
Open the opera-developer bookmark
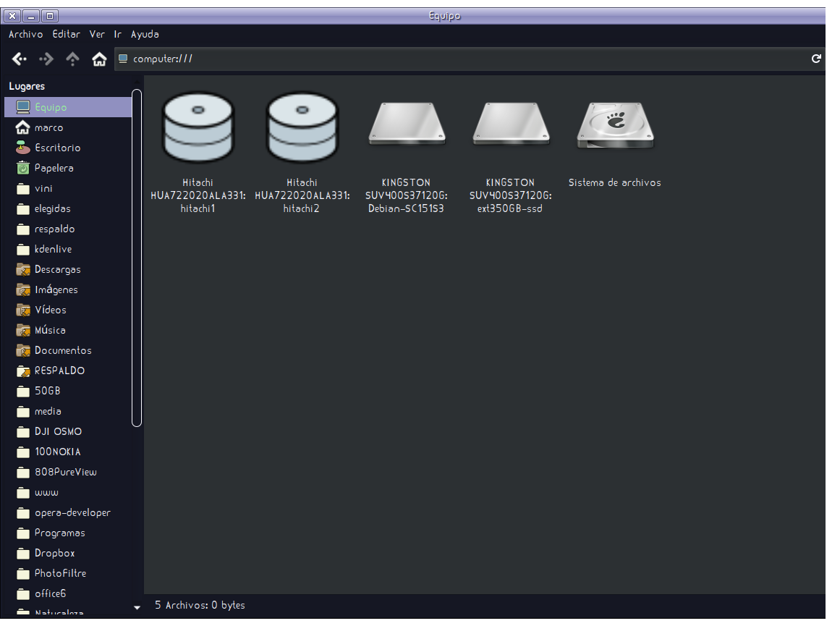(68, 513)
